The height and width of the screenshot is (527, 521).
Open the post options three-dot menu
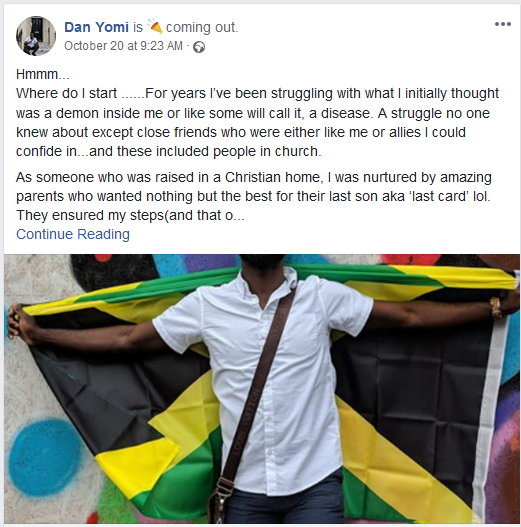pos(503,24)
